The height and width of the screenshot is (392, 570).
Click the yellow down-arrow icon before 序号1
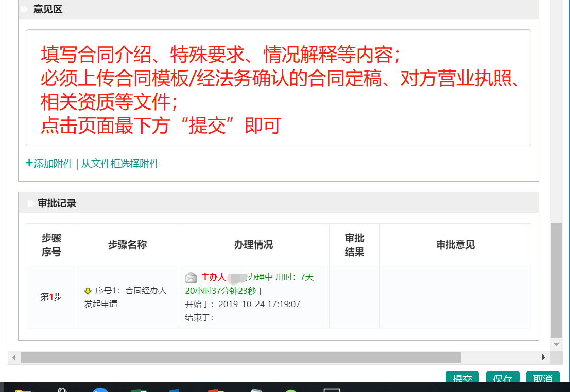click(x=88, y=291)
